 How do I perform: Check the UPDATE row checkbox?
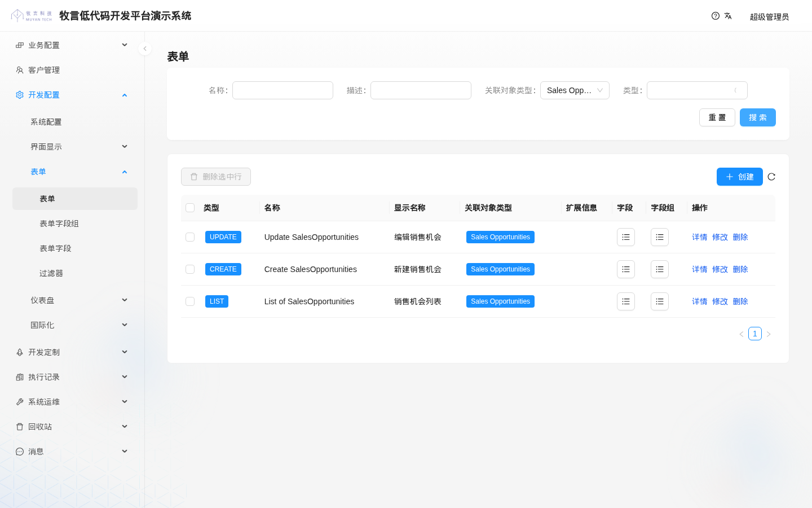pyautogui.click(x=190, y=237)
